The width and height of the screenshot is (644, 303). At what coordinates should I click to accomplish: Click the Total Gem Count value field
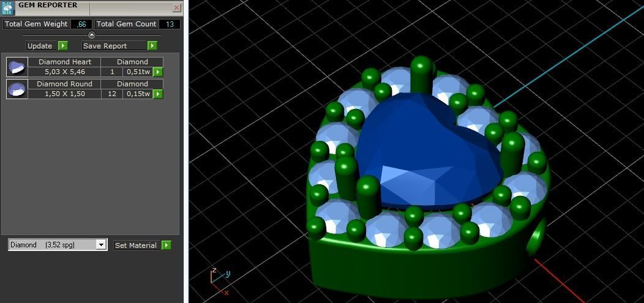pos(170,24)
